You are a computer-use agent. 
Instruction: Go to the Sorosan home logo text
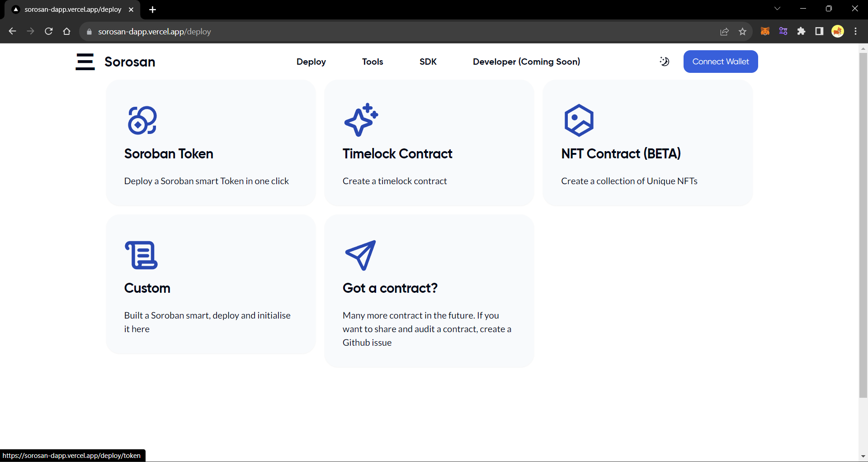tap(130, 62)
